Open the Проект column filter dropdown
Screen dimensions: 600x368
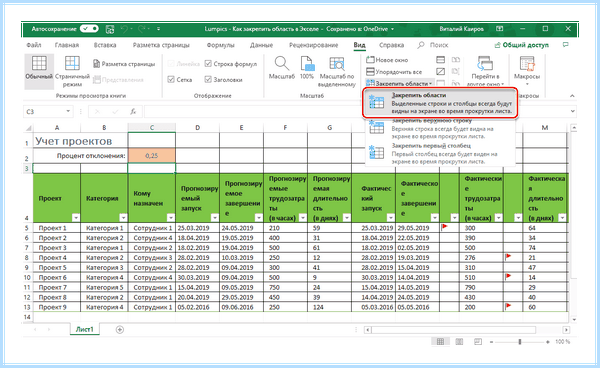point(75,218)
